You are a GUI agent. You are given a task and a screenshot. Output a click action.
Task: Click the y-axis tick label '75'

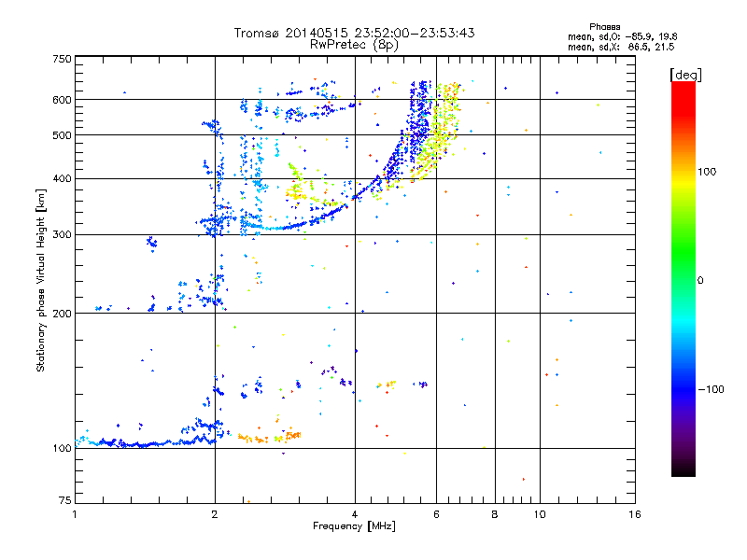pos(65,500)
